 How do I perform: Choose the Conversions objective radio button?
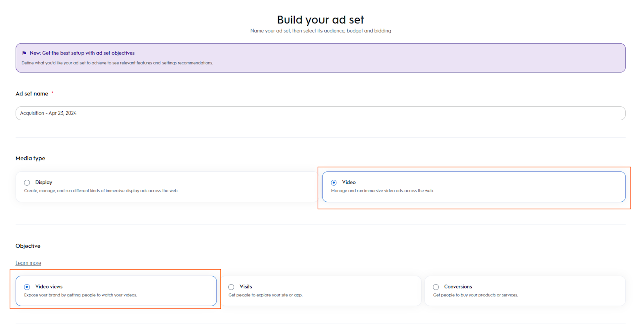(436, 287)
